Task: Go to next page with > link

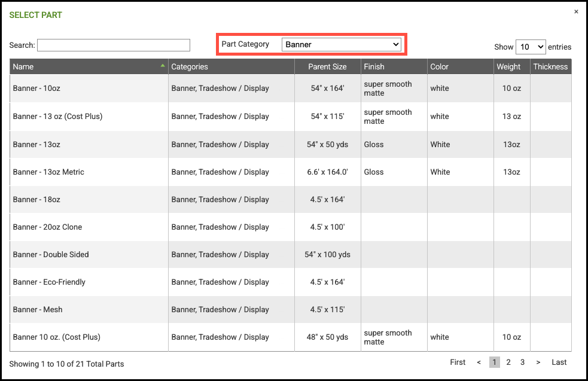Action: coord(538,362)
